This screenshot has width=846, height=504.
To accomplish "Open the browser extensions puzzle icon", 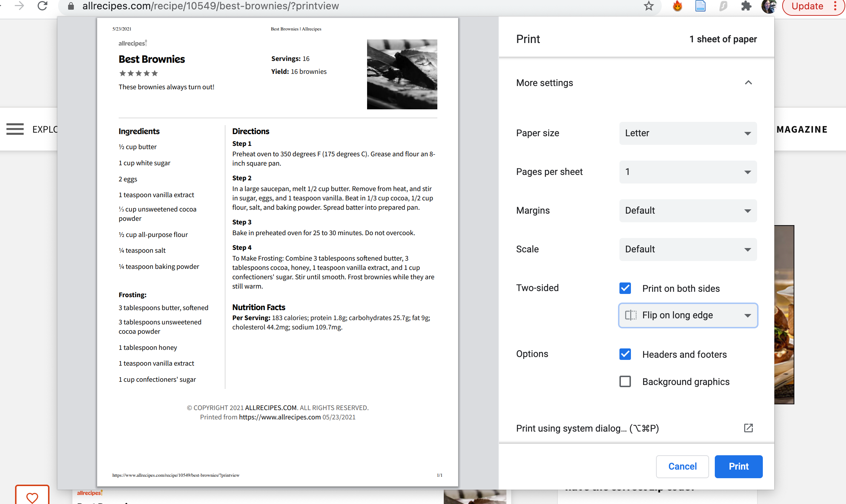I will [x=746, y=6].
